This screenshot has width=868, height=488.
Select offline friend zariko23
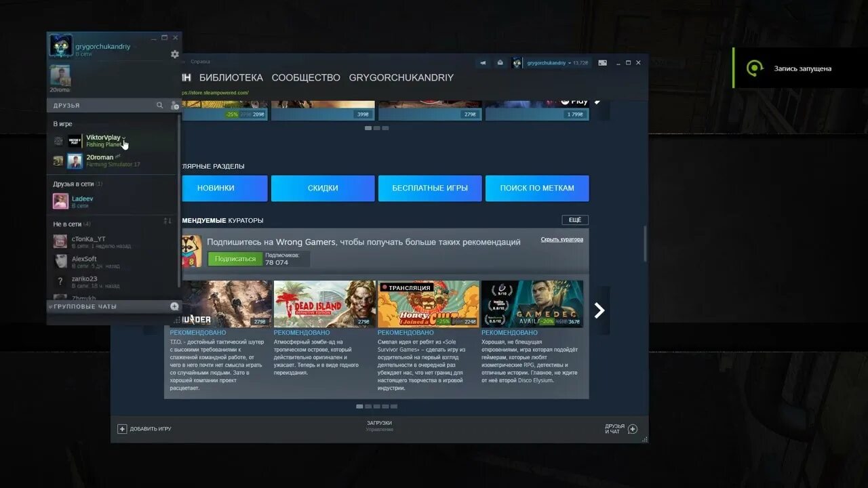click(x=115, y=281)
